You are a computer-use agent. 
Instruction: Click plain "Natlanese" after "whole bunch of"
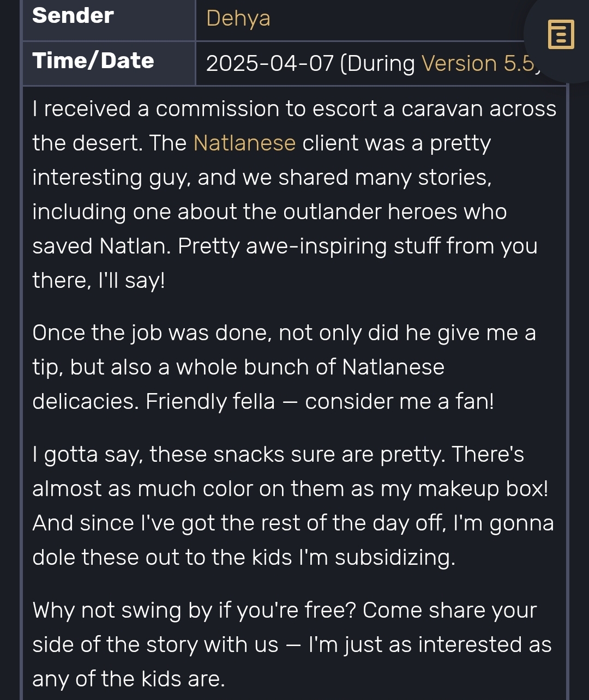tap(393, 367)
